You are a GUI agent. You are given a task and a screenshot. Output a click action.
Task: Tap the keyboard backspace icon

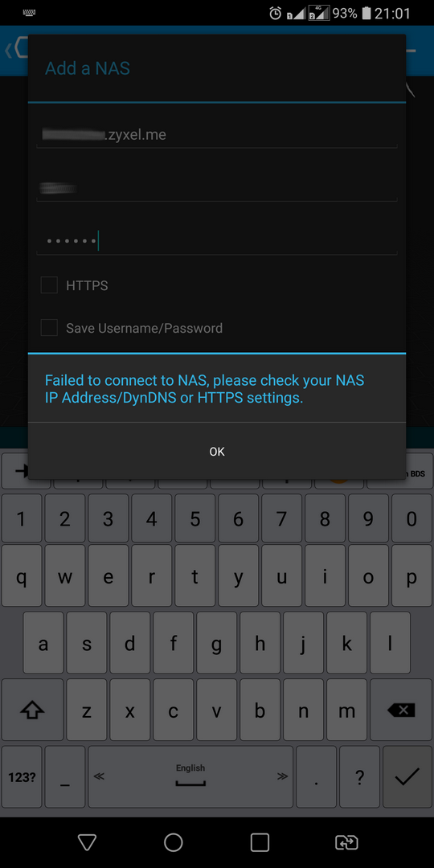pyautogui.click(x=401, y=710)
